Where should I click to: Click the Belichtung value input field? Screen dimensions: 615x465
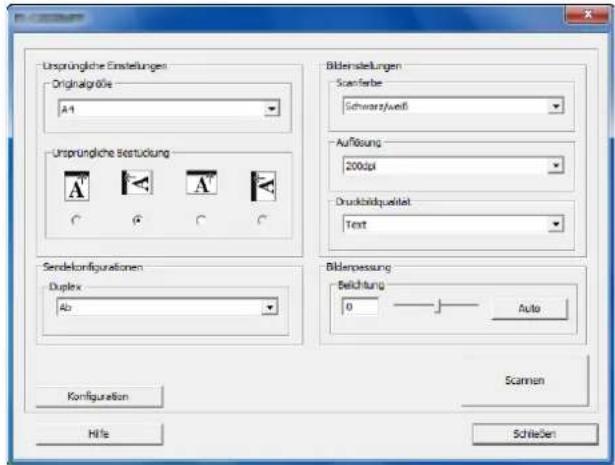tap(360, 307)
